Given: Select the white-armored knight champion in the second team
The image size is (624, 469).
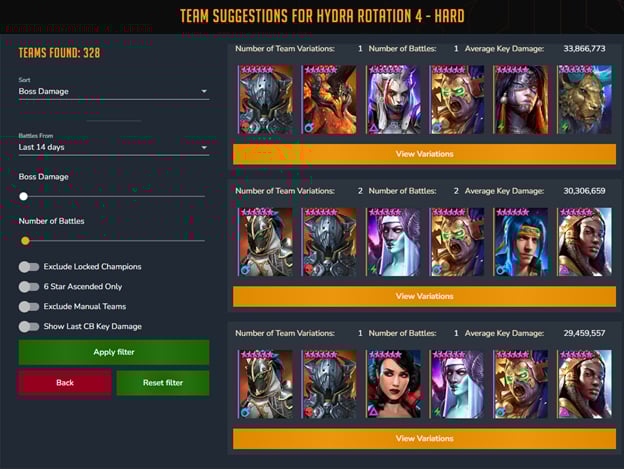Looking at the screenshot, I should pyautogui.click(x=265, y=242).
